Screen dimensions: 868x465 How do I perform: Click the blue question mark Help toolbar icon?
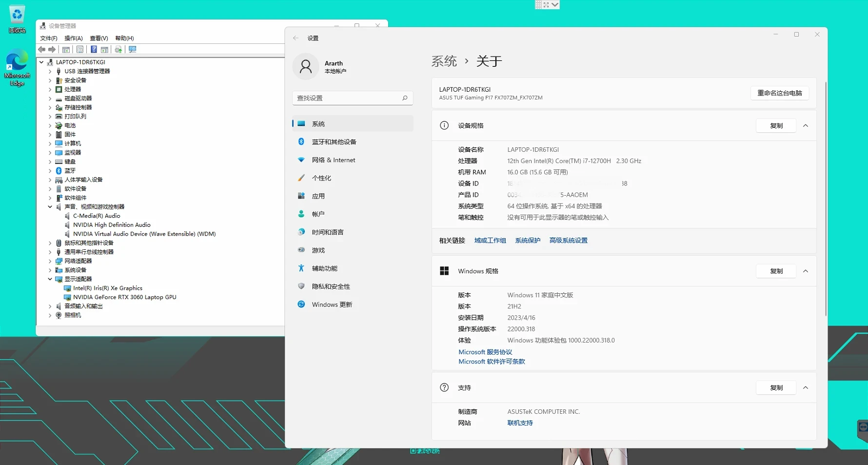[94, 49]
